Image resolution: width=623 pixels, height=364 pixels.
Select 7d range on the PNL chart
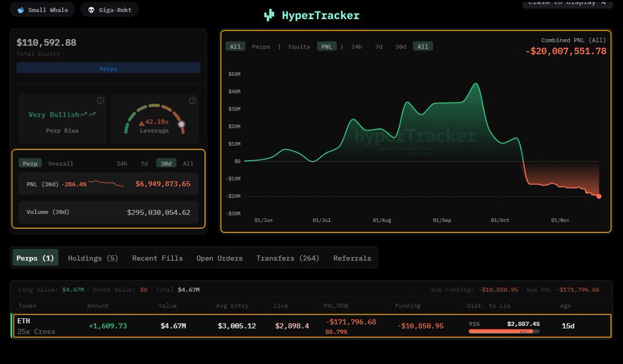click(x=378, y=47)
